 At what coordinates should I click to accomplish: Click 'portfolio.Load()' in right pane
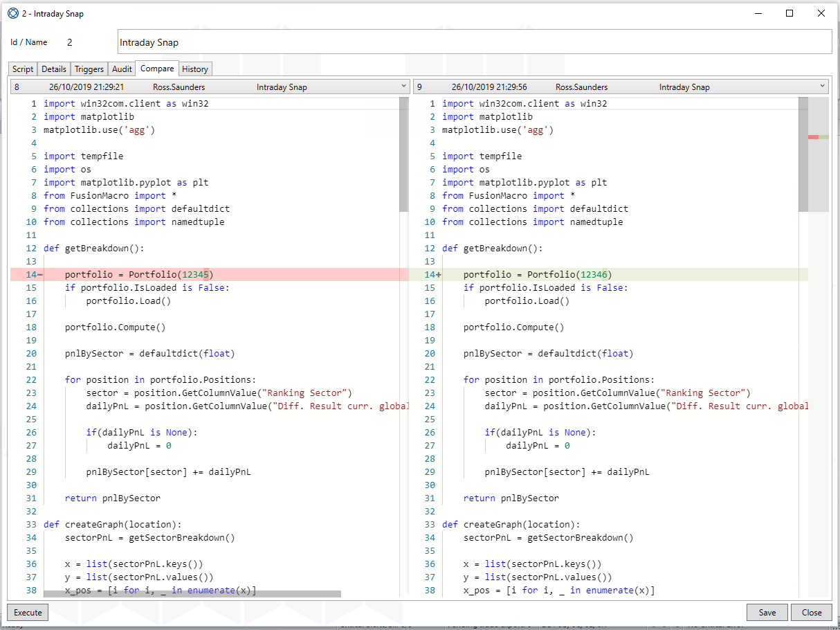pyautogui.click(x=527, y=301)
